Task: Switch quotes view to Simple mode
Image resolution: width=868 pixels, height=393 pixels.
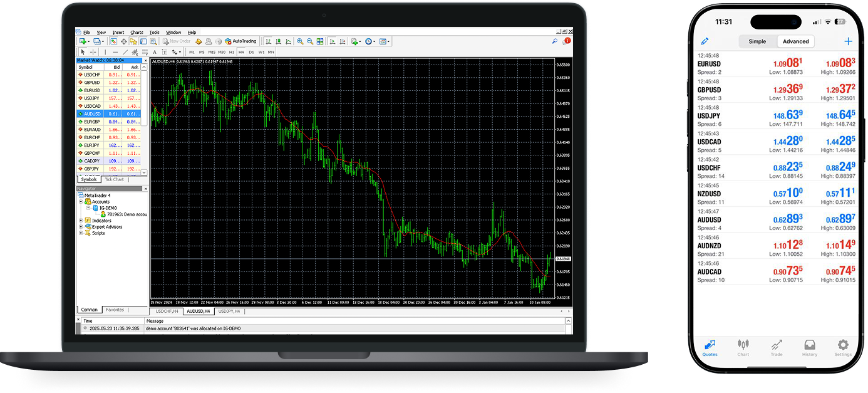Action: pos(757,41)
